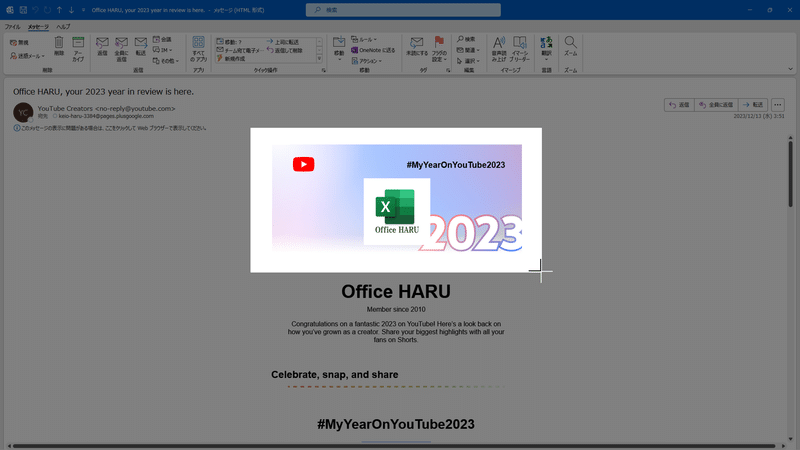Click the 翻訳 (Translate) icon
Screen dimensions: 800x450
(546, 47)
